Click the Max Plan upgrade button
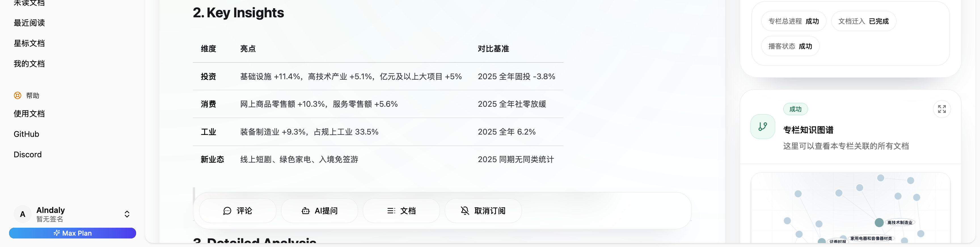This screenshot has width=980, height=247. pos(73,233)
